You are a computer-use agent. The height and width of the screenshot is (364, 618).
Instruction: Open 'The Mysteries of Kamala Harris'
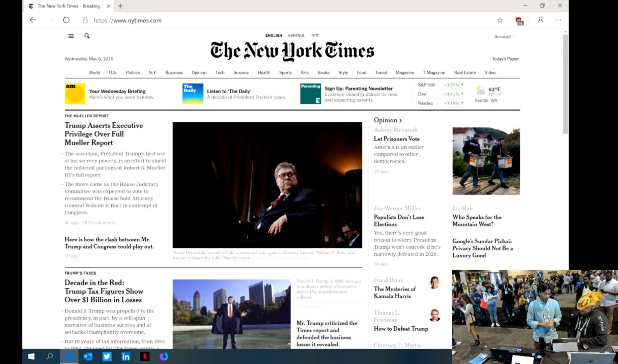point(394,292)
